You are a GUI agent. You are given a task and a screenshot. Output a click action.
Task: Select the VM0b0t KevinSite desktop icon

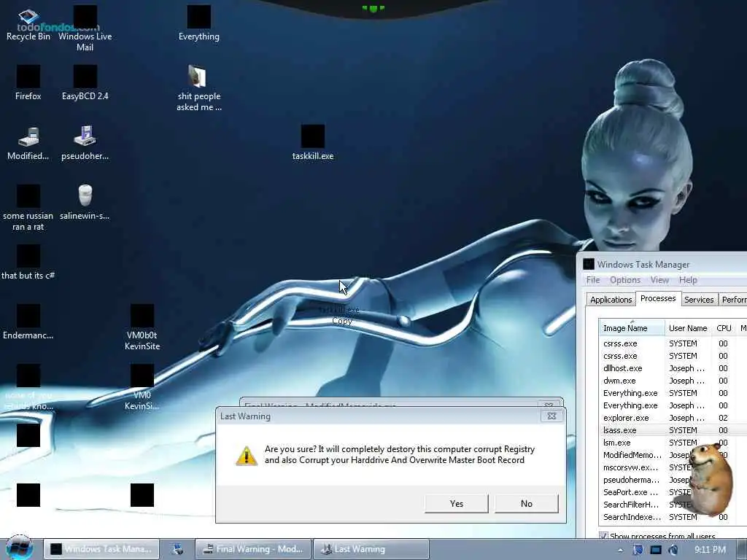142,327
